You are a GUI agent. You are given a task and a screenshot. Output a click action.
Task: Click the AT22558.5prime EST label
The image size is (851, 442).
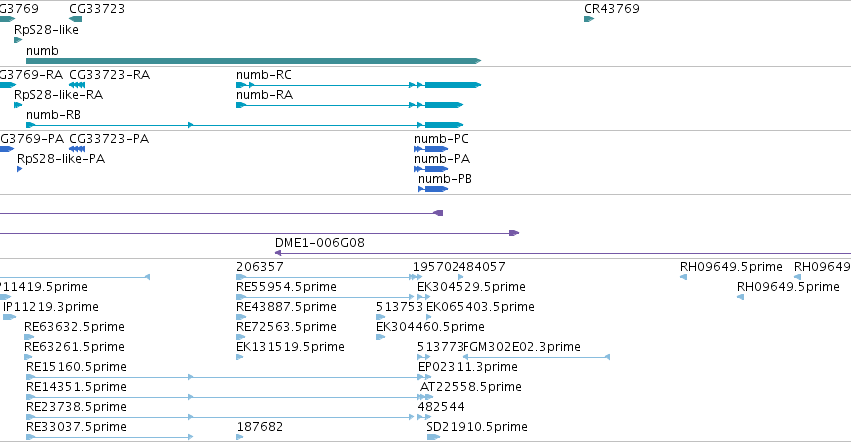point(471,387)
